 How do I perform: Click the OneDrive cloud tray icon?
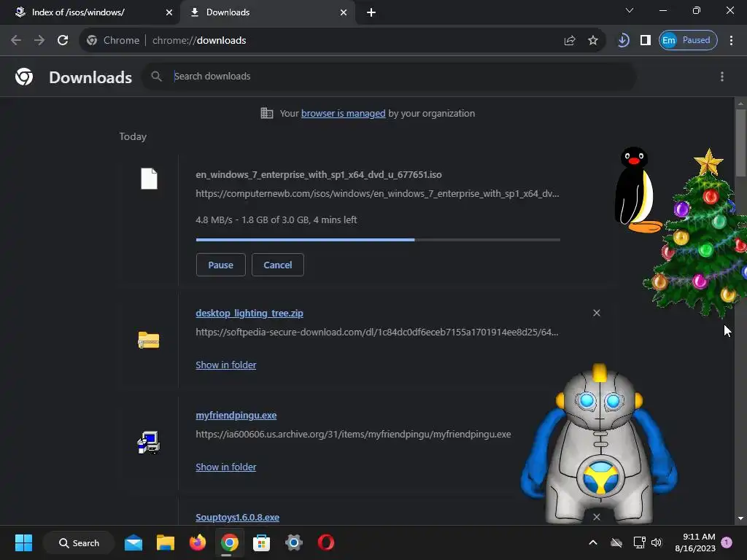tap(616, 542)
